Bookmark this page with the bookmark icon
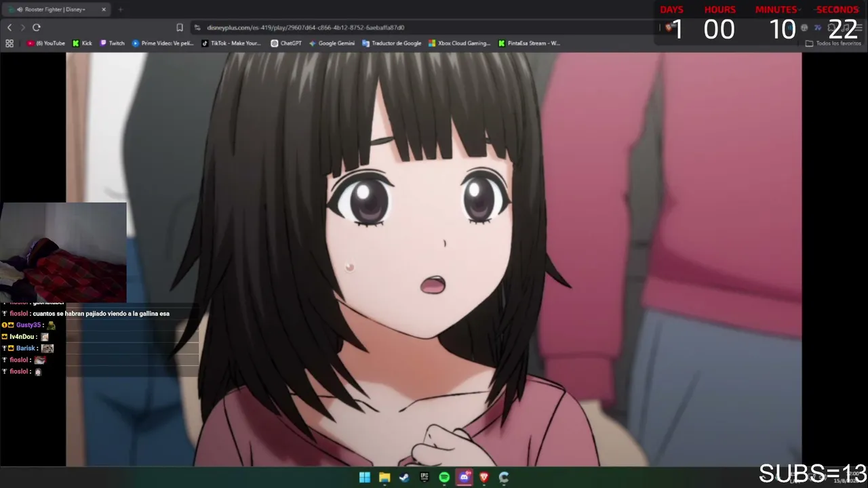Viewport: 868px width, 488px height. tap(180, 27)
